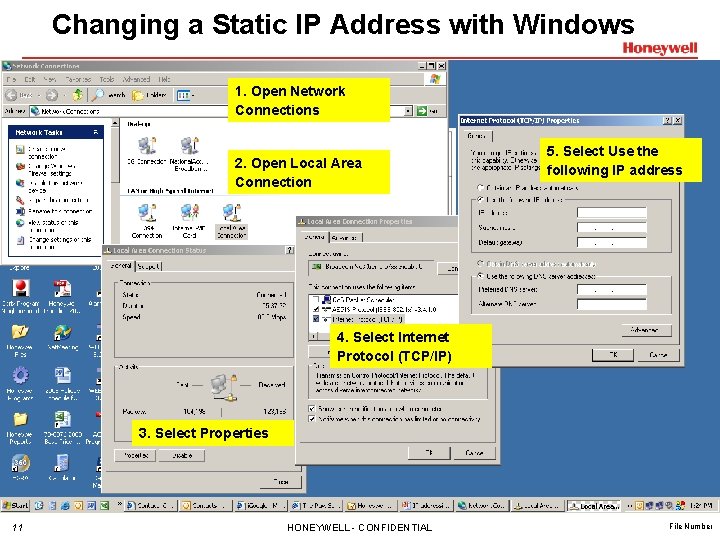Select Use the following IP address radio
720x540 pixels.
click(480, 200)
